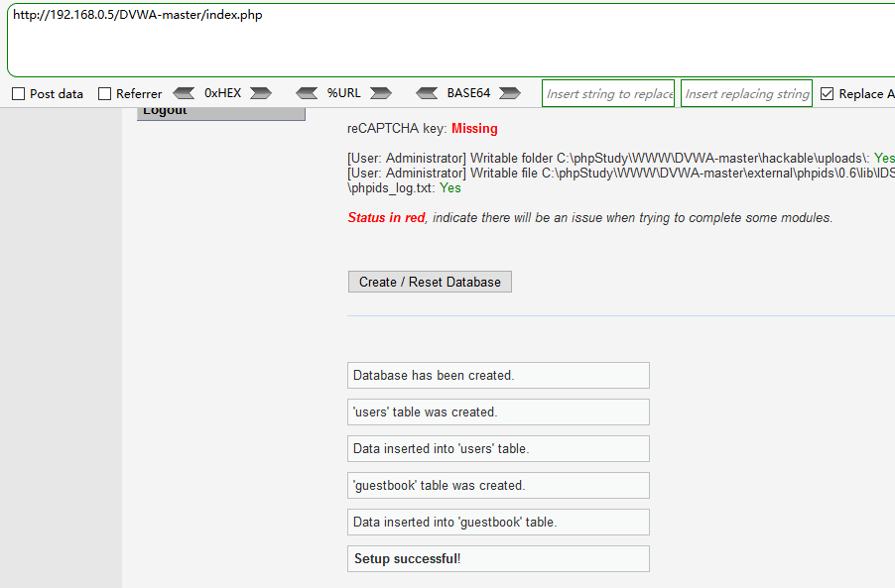Viewport: 895px width, 588px height.
Task: Click the phpids_log.txt 'Yes' status
Action: (450, 188)
